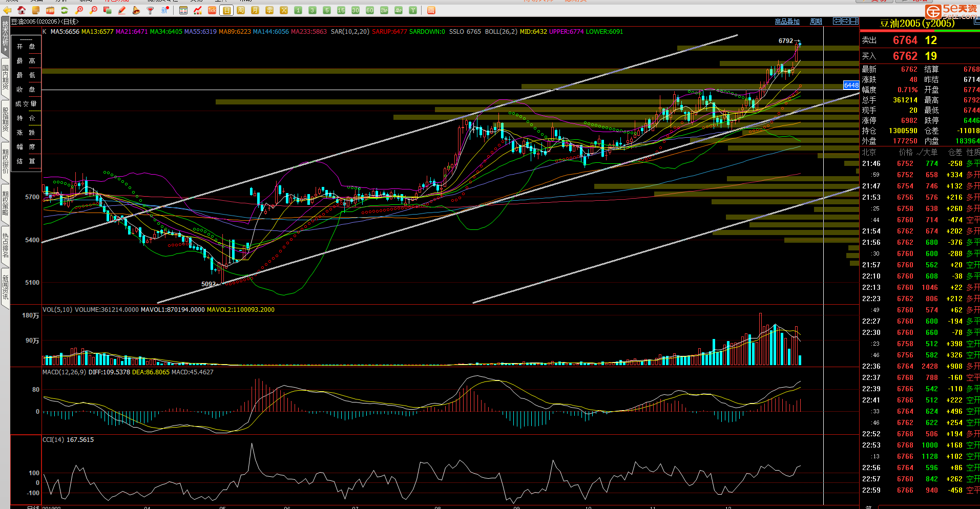The width and height of the screenshot is (980, 509).
Task: Click the 买入 price 6762
Action: pos(905,56)
